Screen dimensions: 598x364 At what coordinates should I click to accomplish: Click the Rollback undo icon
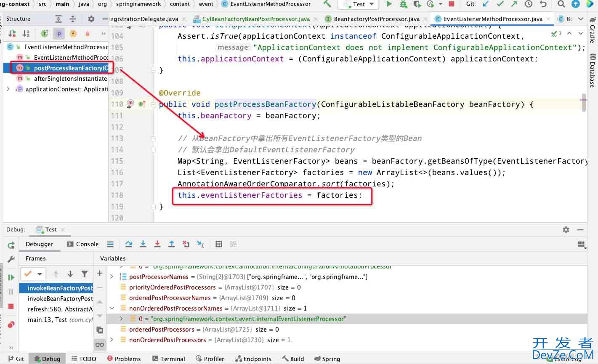click(x=543, y=4)
